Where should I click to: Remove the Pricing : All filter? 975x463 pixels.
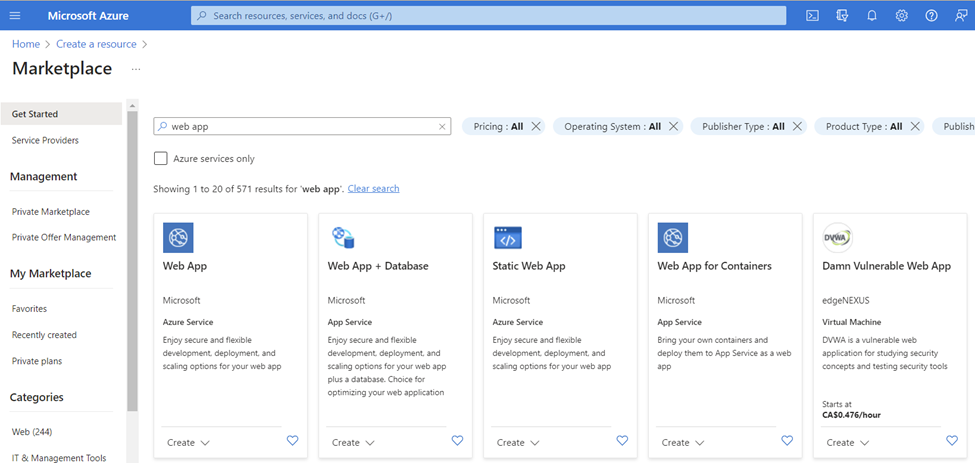point(536,126)
